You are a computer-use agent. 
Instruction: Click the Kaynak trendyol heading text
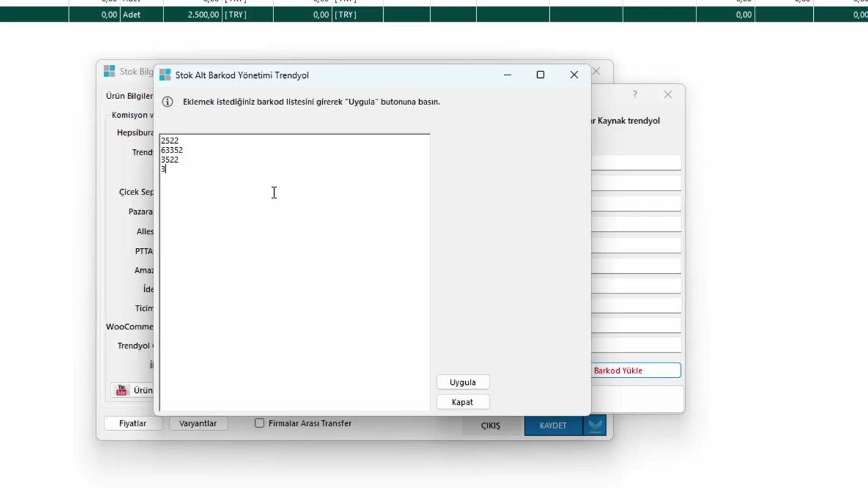click(629, 121)
